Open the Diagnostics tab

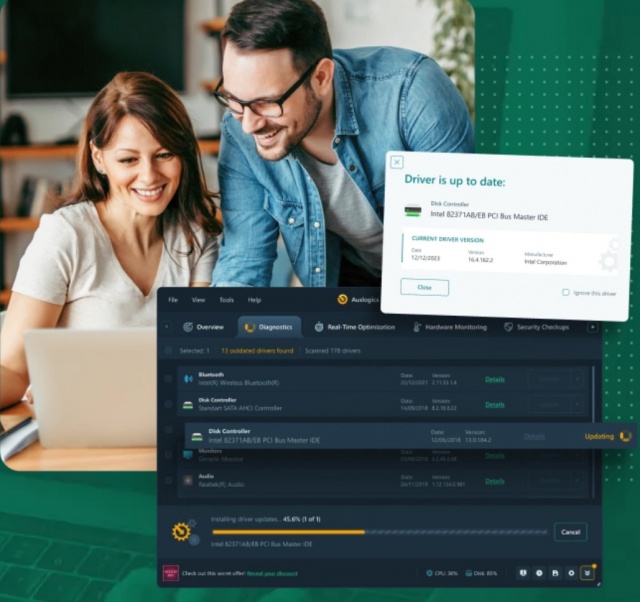269,327
